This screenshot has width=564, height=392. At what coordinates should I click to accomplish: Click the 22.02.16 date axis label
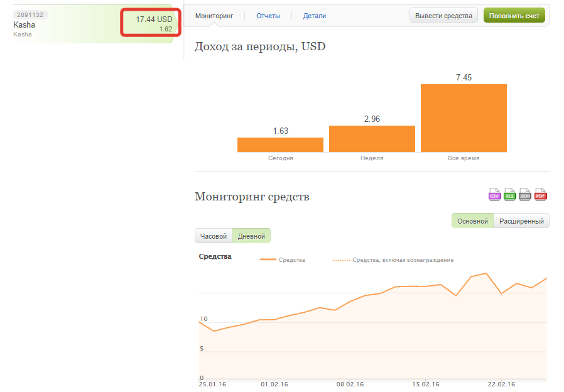click(x=501, y=384)
